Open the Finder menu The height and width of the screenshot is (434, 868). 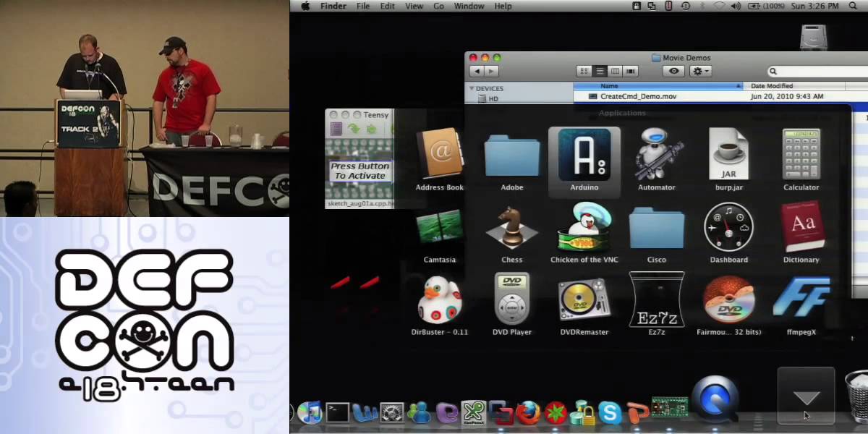(333, 6)
